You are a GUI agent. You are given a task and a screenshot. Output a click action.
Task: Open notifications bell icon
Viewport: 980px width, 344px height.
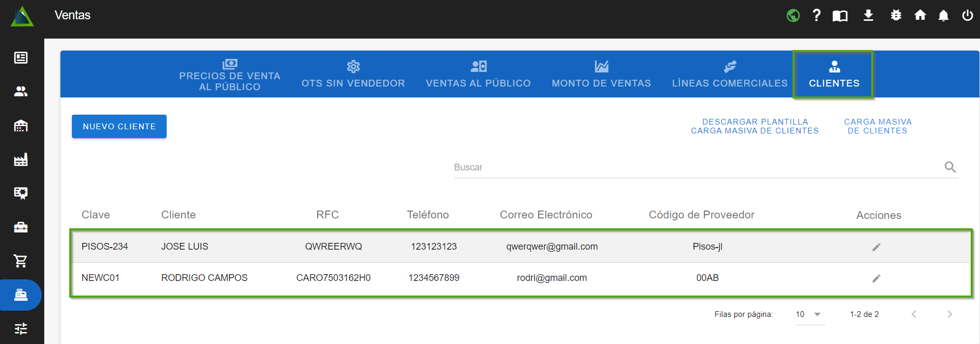tap(943, 16)
